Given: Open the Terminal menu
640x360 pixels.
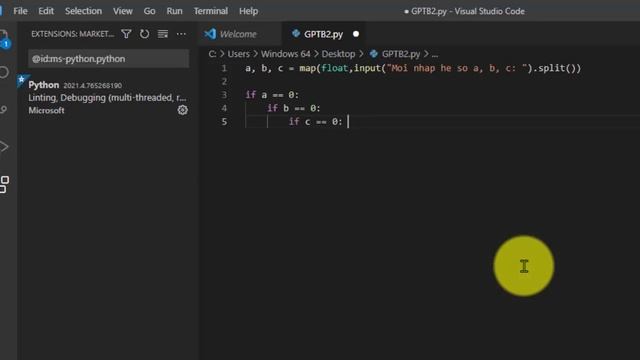Looking at the screenshot, I should pyautogui.click(x=211, y=11).
